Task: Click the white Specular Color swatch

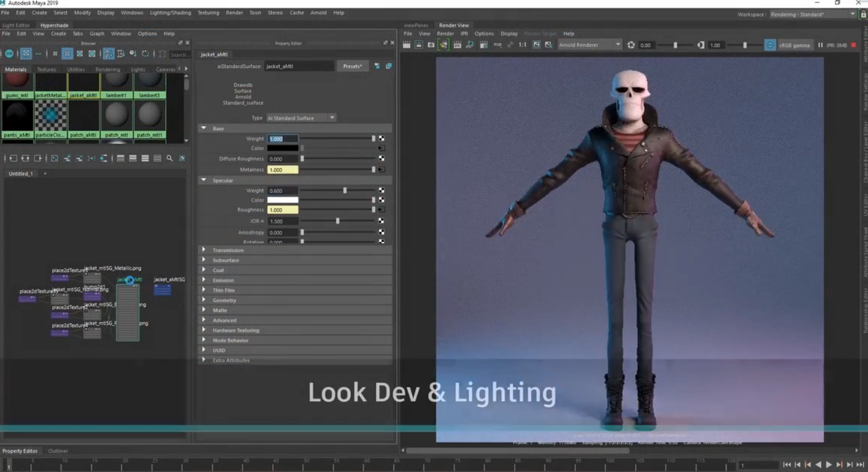Action: point(283,200)
